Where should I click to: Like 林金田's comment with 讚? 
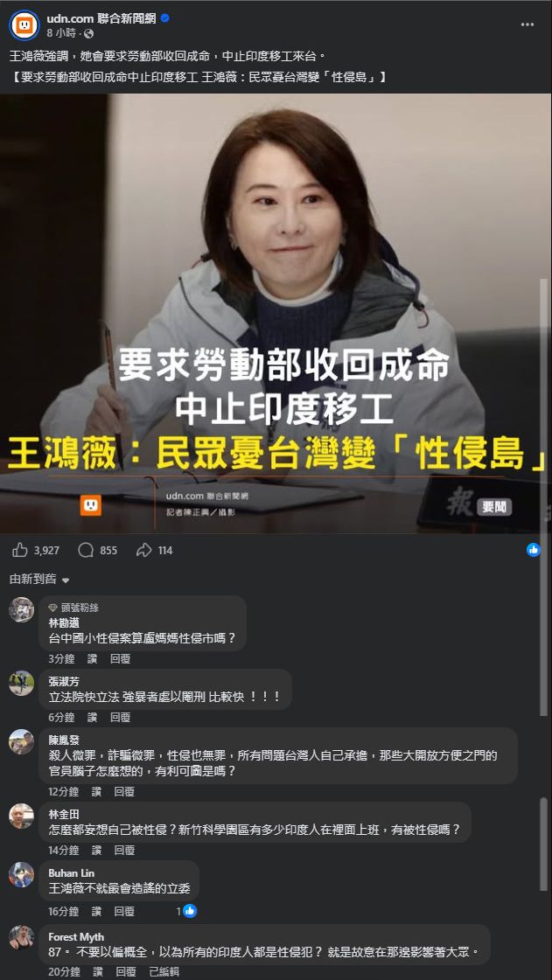96,850
